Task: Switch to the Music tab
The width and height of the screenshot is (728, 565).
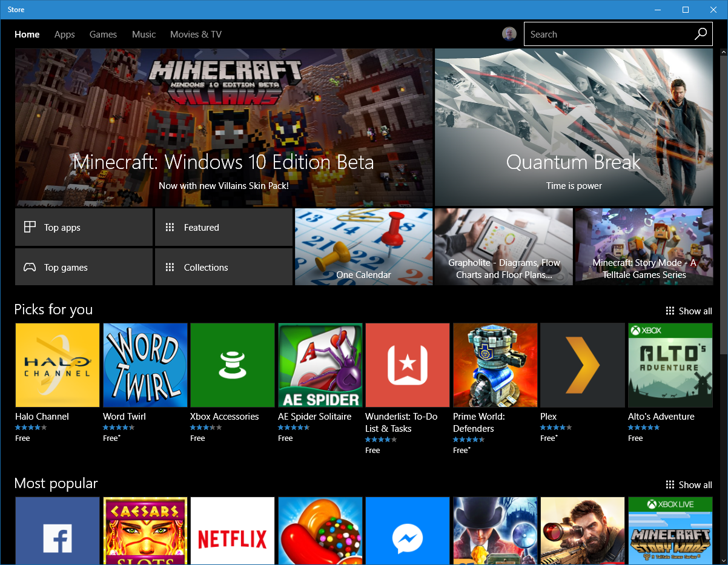Action: tap(144, 35)
